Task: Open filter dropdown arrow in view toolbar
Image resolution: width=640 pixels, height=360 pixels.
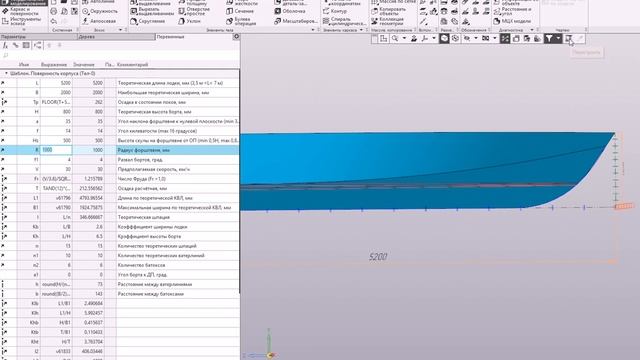Action: 558,38
